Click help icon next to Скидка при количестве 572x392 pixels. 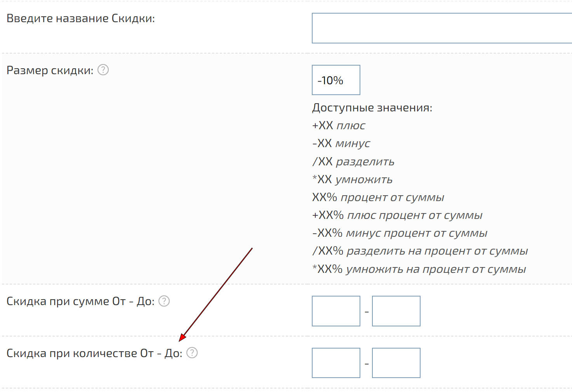[192, 353]
